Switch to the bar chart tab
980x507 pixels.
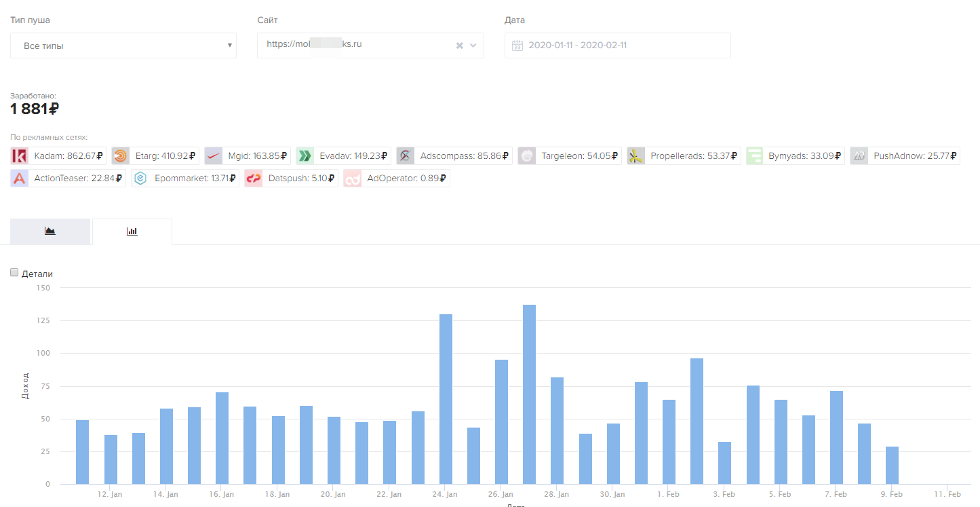132,231
